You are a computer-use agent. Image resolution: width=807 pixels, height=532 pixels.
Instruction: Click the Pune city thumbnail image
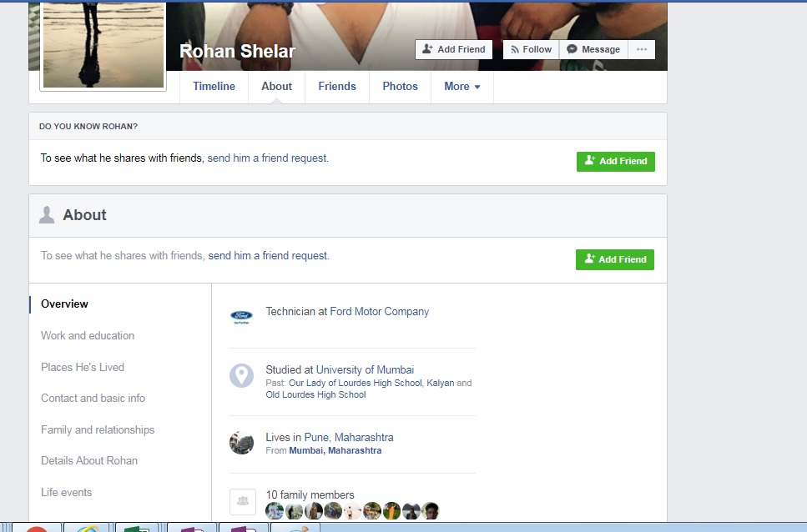coord(241,443)
